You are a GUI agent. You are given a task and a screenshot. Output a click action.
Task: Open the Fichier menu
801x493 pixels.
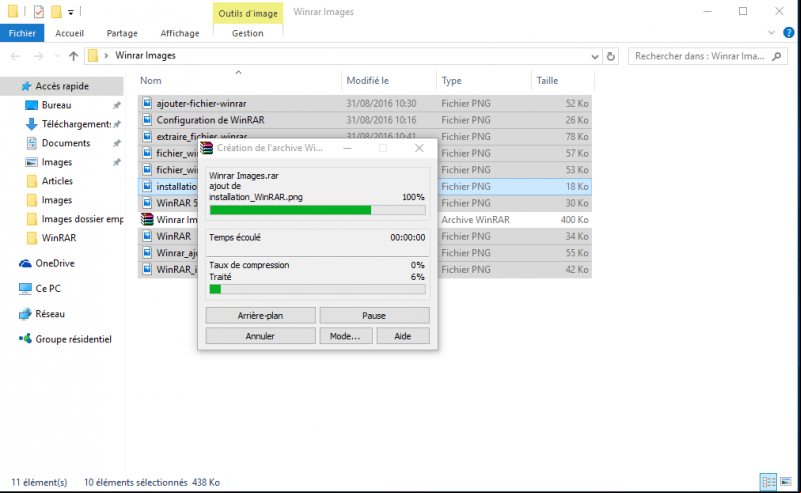(x=22, y=33)
